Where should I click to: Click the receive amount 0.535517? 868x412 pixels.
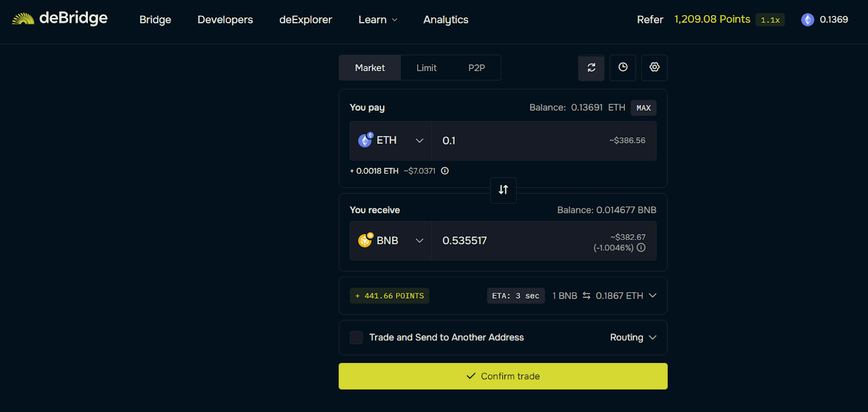point(464,240)
